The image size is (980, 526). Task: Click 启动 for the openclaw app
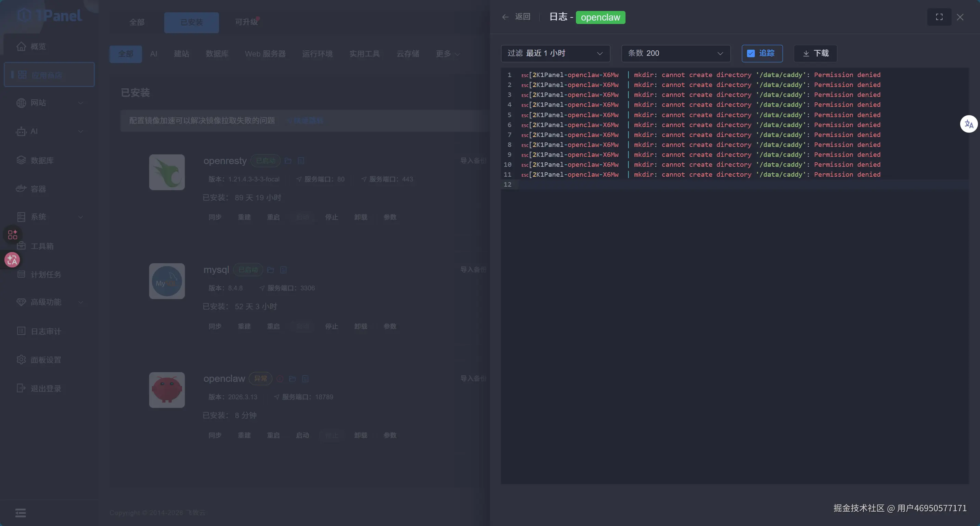click(302, 435)
